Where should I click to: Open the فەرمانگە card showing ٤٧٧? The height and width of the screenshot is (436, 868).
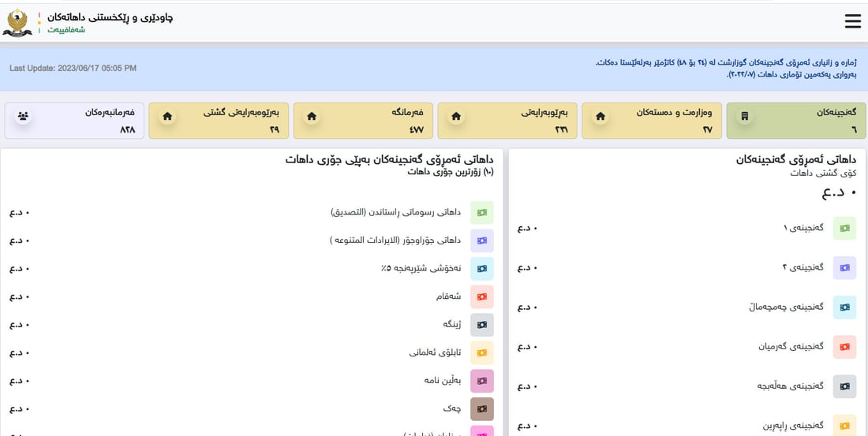pos(363,121)
